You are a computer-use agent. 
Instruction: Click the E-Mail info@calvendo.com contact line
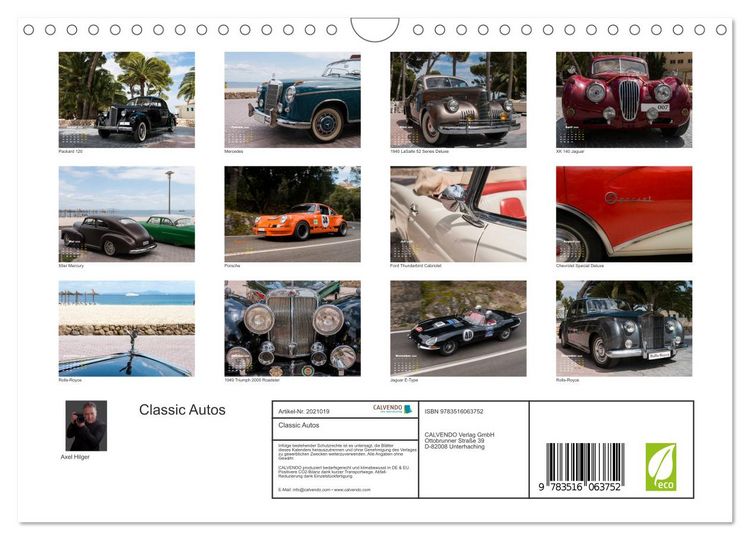click(324, 490)
